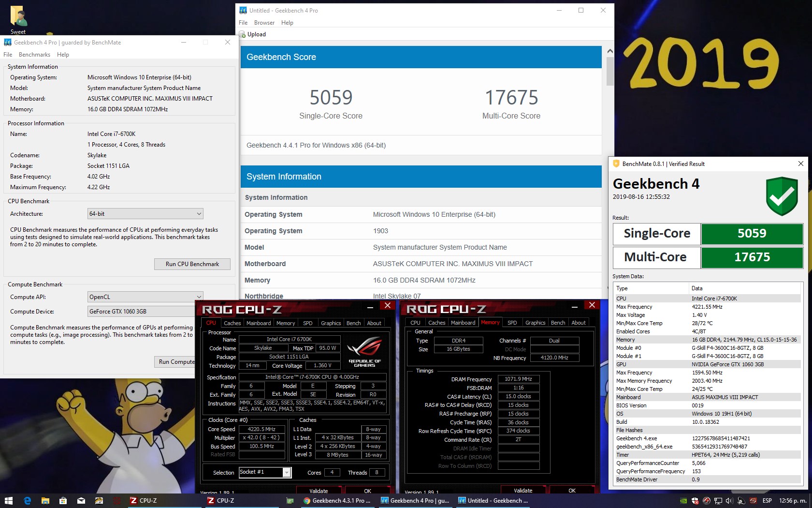Click the ESP input language indicator
Image resolution: width=812 pixels, height=508 pixels.
point(767,501)
